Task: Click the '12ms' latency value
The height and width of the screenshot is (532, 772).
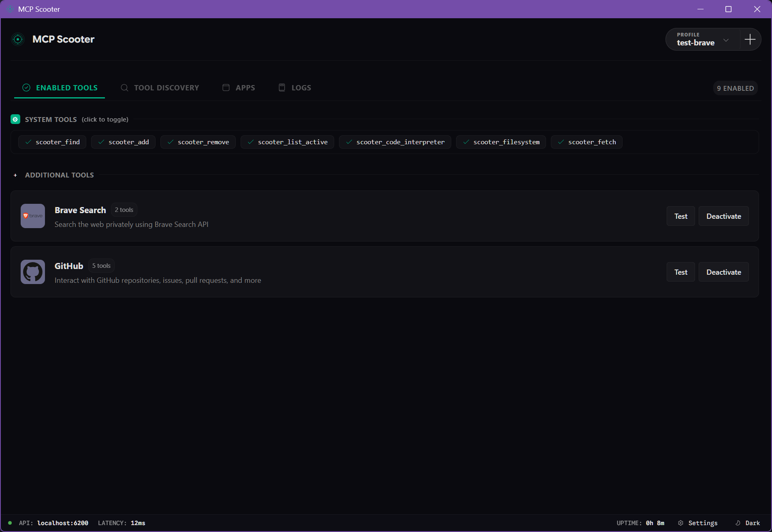Action: coord(138,523)
